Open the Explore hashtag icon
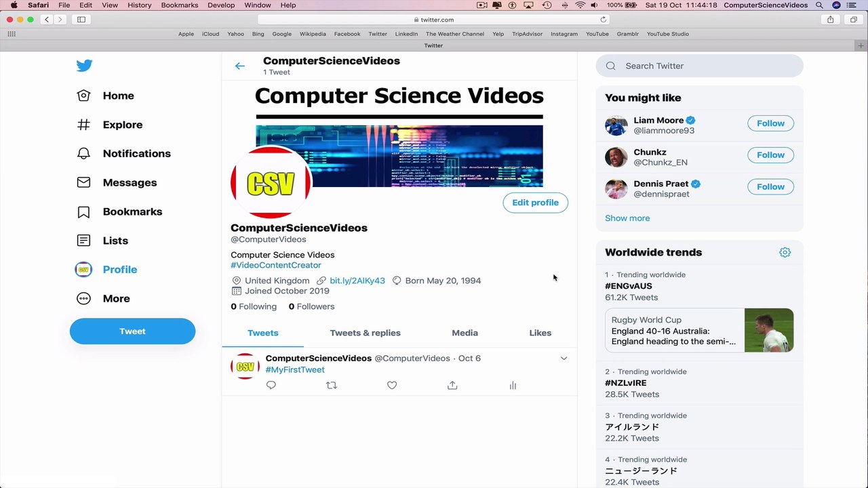This screenshot has width=868, height=488. point(83,125)
